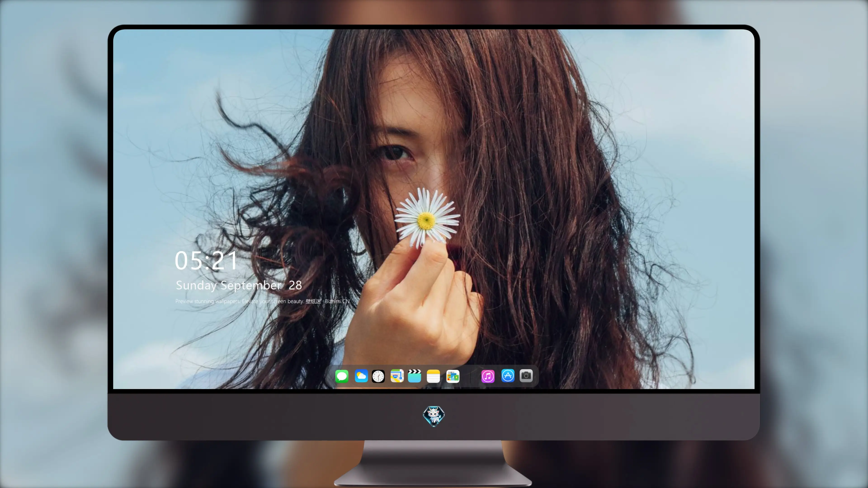The height and width of the screenshot is (488, 868).
Task: Click the date text Sunday September 28
Action: tap(239, 285)
